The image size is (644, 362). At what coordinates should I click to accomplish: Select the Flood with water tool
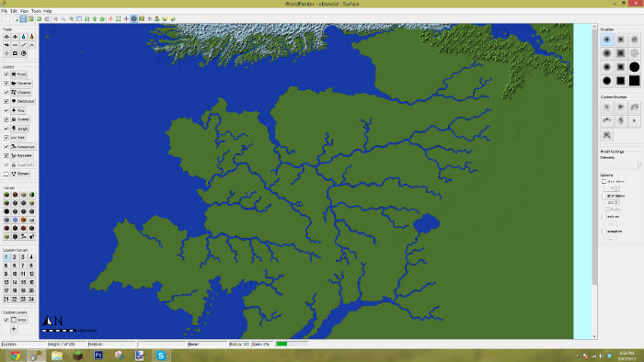click(23, 37)
